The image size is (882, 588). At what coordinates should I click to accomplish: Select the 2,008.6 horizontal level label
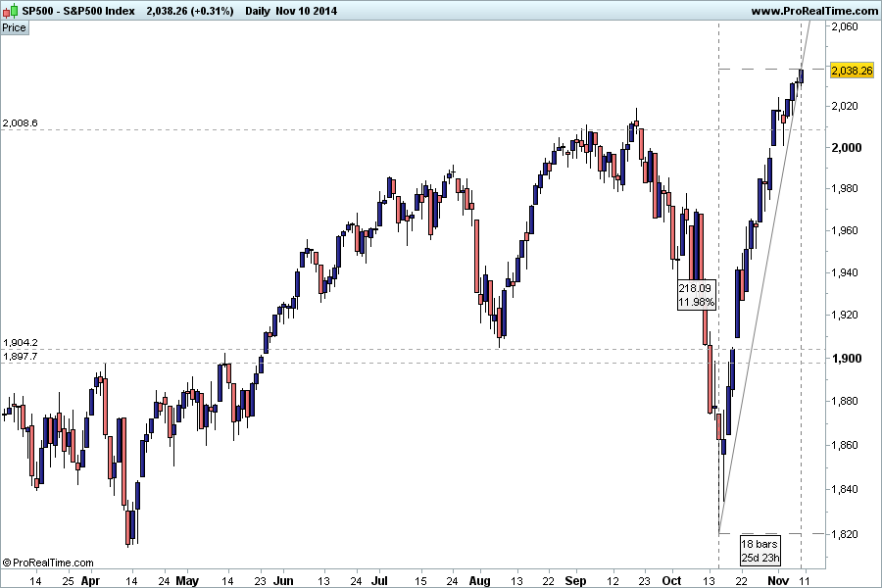[21, 122]
